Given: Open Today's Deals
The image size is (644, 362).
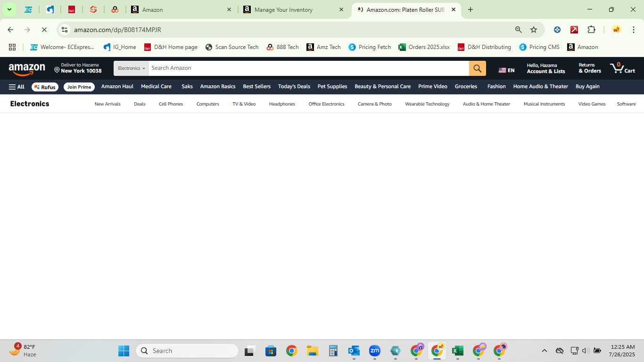Looking at the screenshot, I should click(x=294, y=87).
